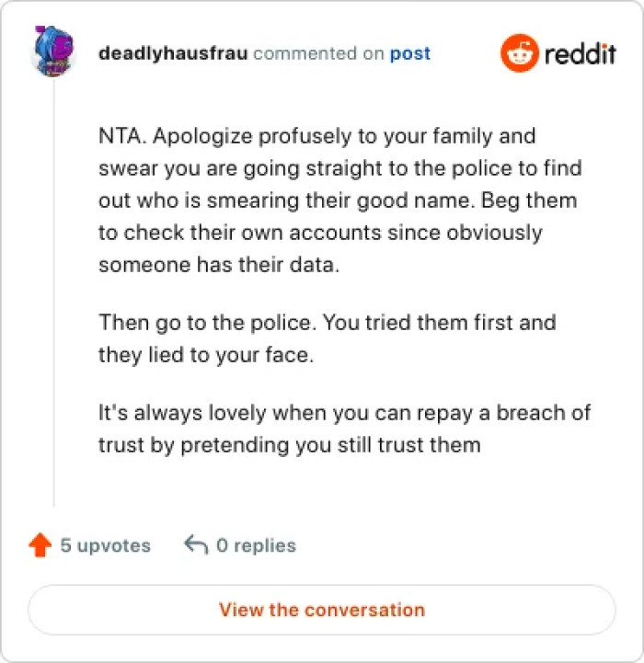Click the "NTA" verdict at comment start

coord(118,137)
